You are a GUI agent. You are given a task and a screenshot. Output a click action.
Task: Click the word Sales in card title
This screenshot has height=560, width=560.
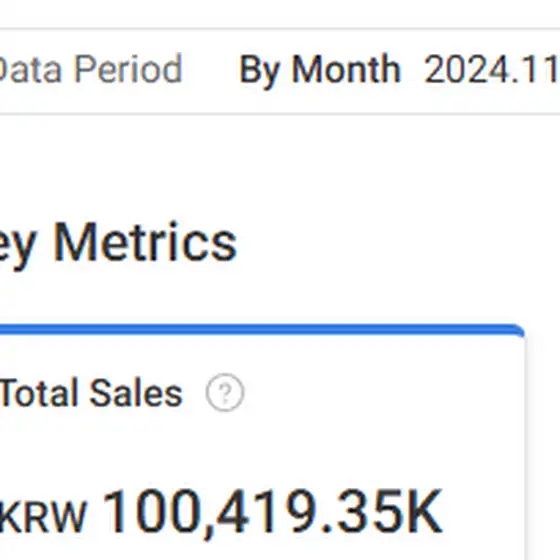tap(136, 393)
